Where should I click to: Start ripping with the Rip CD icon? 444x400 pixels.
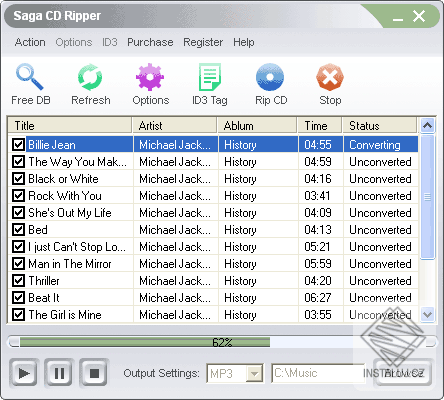pyautogui.click(x=270, y=77)
